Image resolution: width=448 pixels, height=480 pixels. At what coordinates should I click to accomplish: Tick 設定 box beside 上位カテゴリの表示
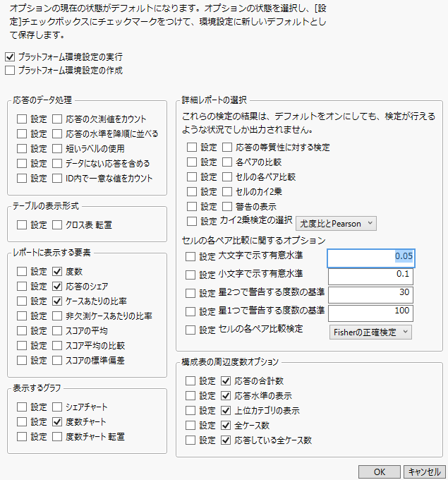tap(190, 411)
